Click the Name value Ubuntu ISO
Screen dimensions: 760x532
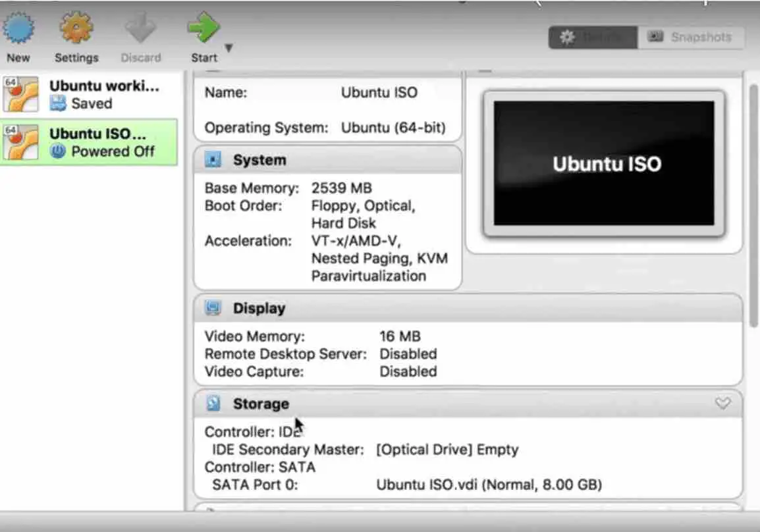point(379,92)
